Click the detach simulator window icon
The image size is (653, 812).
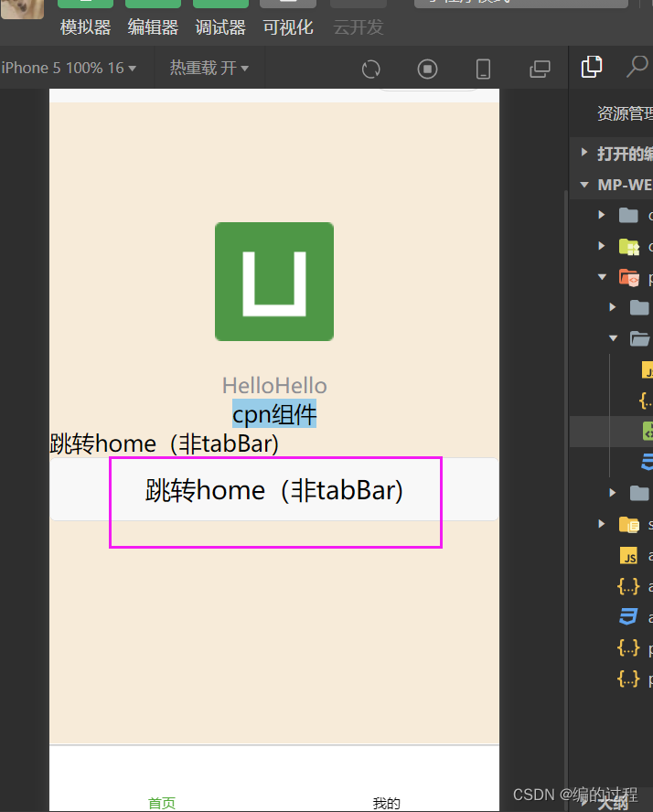(540, 69)
